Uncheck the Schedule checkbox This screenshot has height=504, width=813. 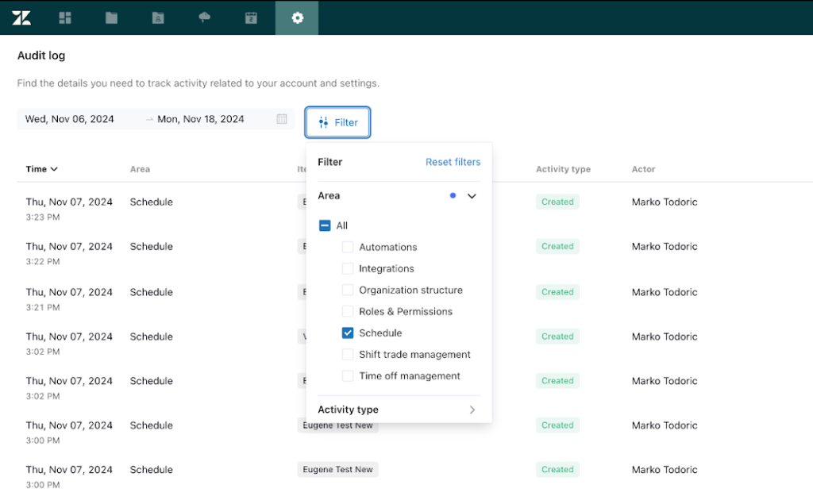[348, 333]
